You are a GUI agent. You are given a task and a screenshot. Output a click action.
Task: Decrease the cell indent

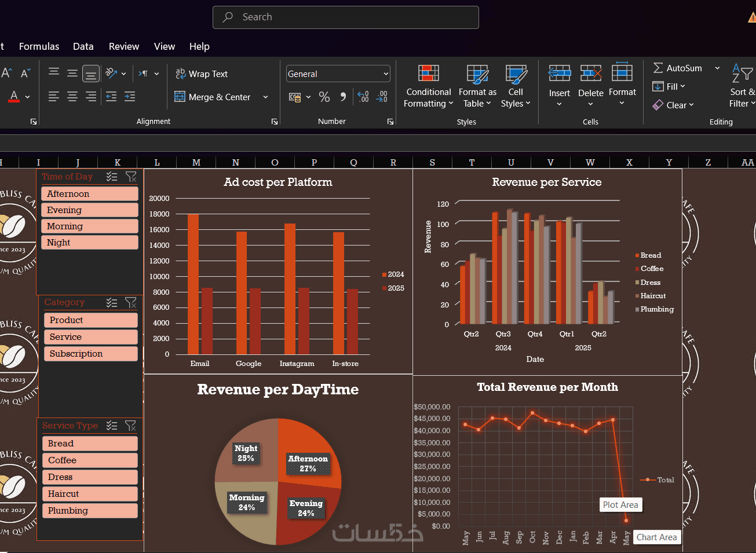[111, 97]
